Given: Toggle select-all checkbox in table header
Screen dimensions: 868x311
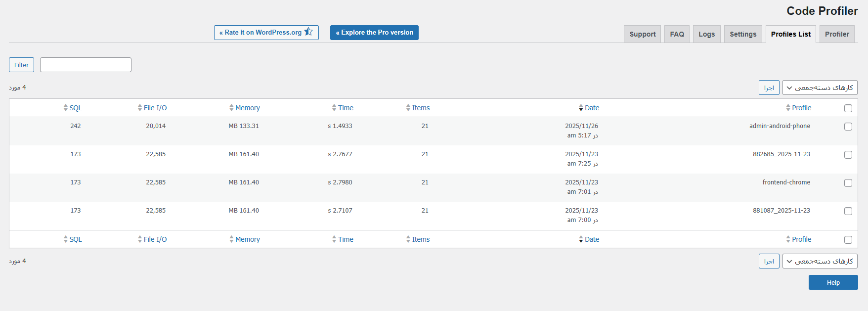Looking at the screenshot, I should tap(848, 108).
